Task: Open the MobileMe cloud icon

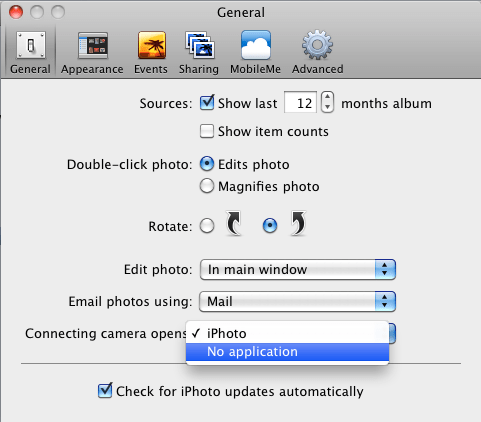Action: [x=256, y=45]
